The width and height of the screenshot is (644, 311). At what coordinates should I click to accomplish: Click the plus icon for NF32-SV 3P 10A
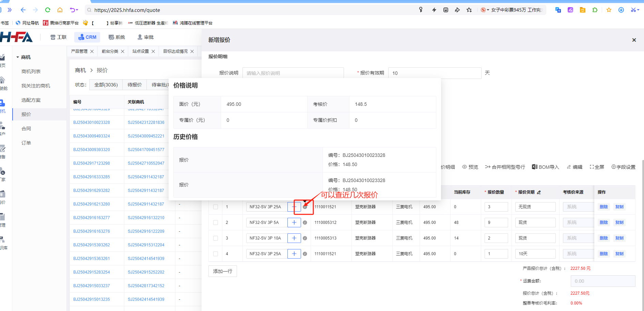coord(294,238)
